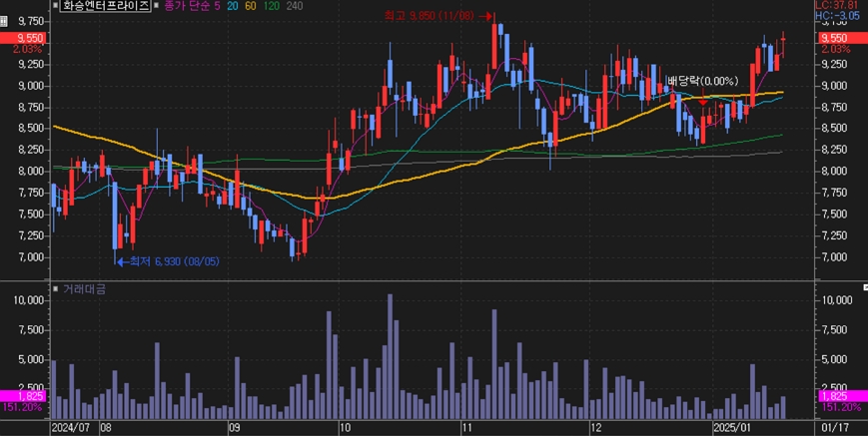Screen dimensions: 868x436
Task: Select the 종가 단순 moving average label
Action: [x=187, y=6]
